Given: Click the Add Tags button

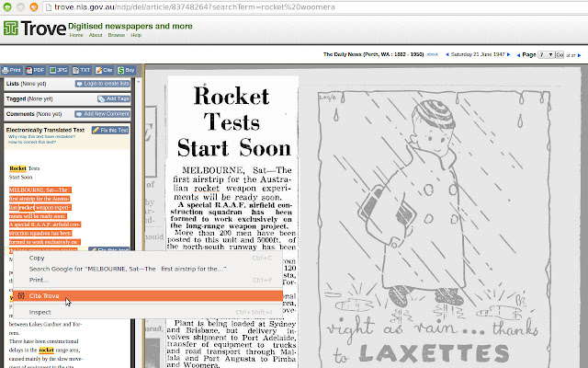Looking at the screenshot, I should (x=114, y=98).
